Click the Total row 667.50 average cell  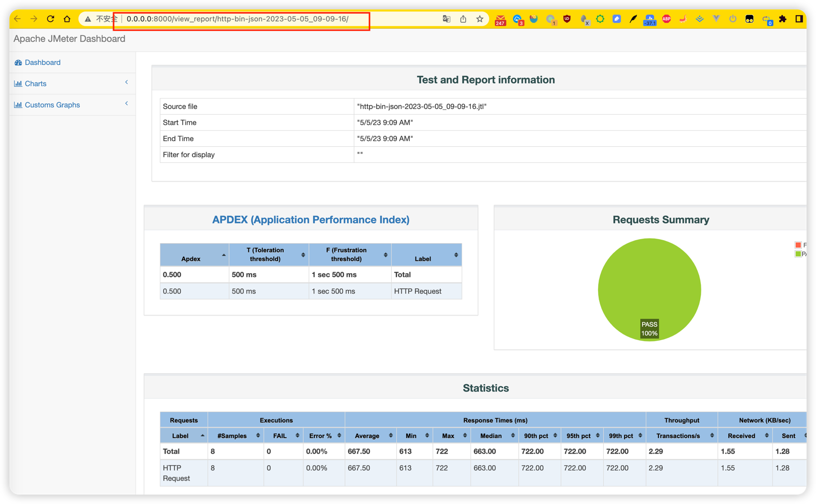(370, 452)
